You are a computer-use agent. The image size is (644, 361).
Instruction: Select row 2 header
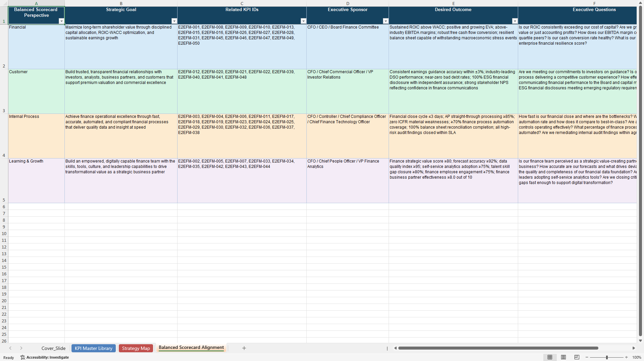coord(4,47)
